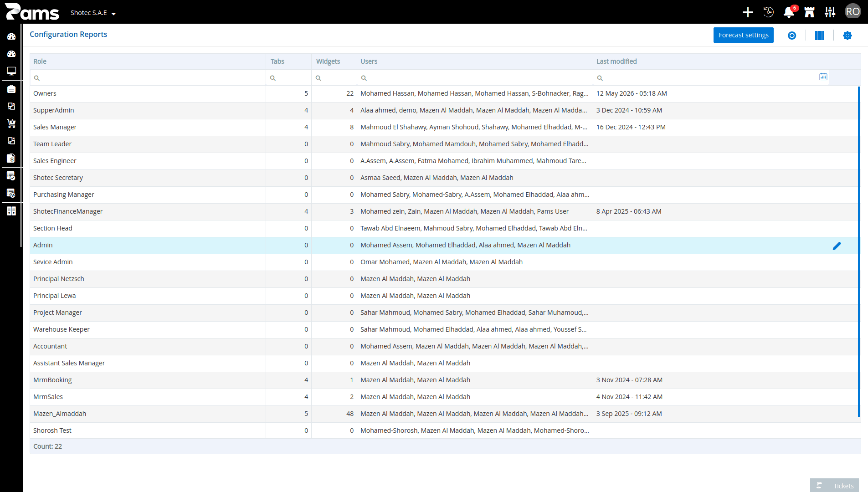Screen dimensions: 868x492
Task: Select the Warehouse Keeper role row
Action: [445, 329]
